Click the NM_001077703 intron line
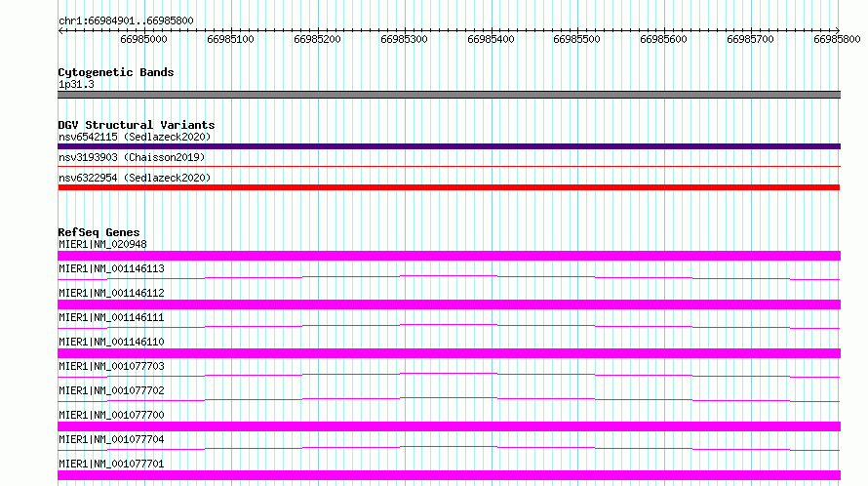 point(449,375)
